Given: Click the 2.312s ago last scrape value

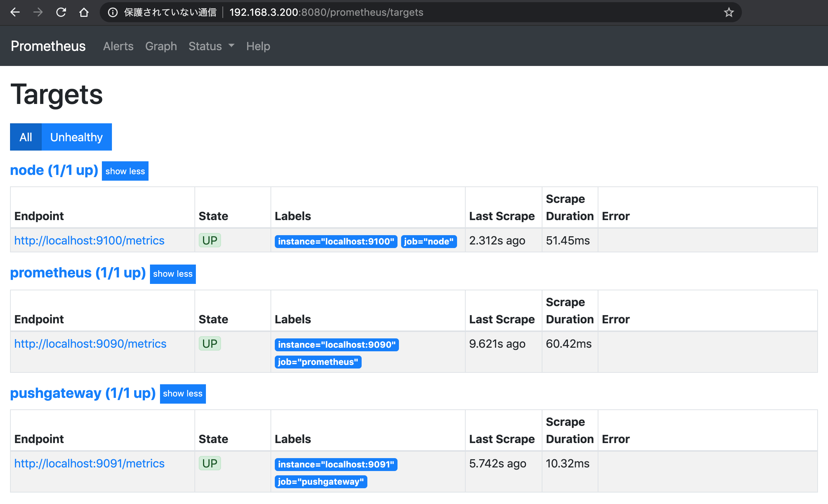Looking at the screenshot, I should click(497, 240).
